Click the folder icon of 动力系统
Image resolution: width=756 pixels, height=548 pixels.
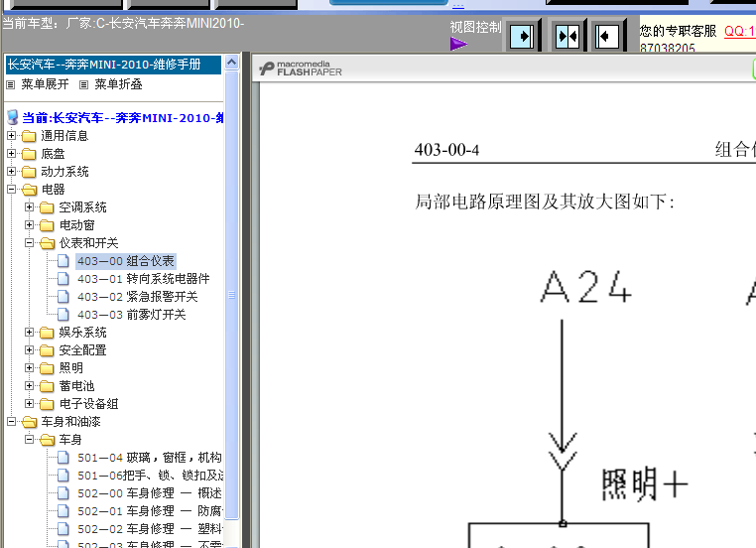pos(29,172)
